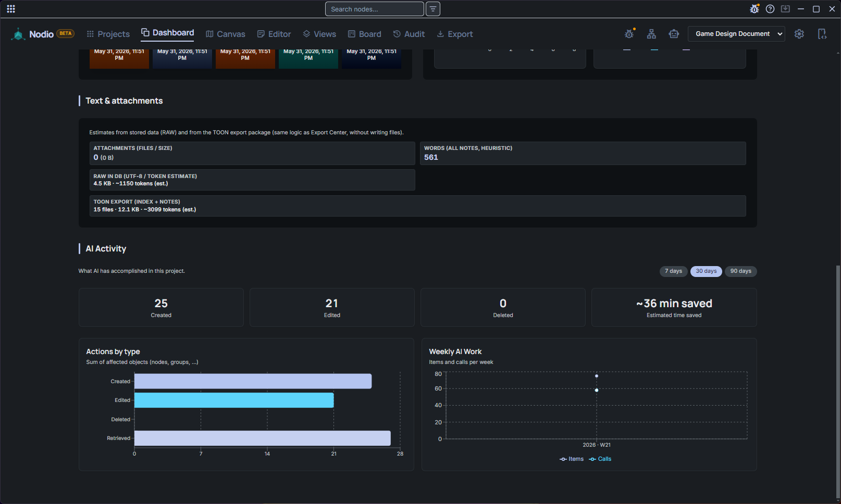Click the Raw in DB token estimate text

click(x=131, y=183)
